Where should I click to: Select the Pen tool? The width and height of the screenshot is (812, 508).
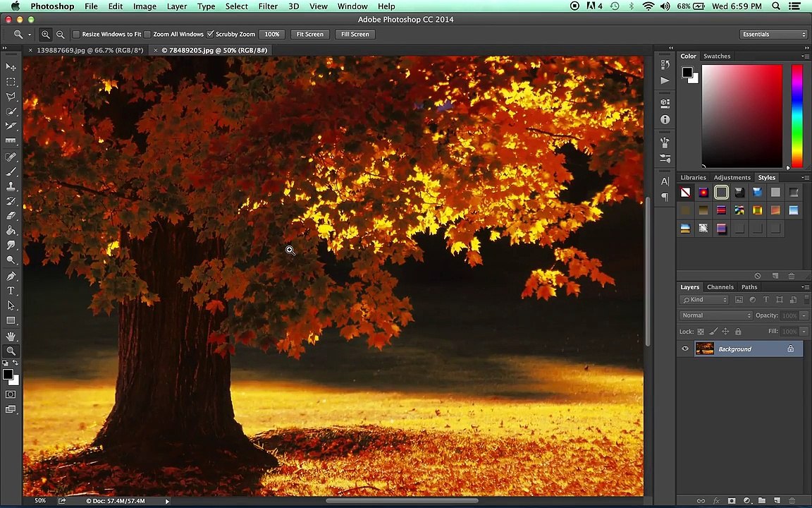coord(11,277)
